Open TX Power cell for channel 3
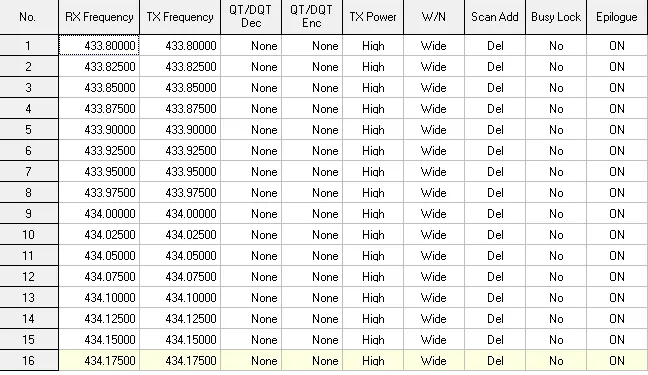 coord(373,88)
